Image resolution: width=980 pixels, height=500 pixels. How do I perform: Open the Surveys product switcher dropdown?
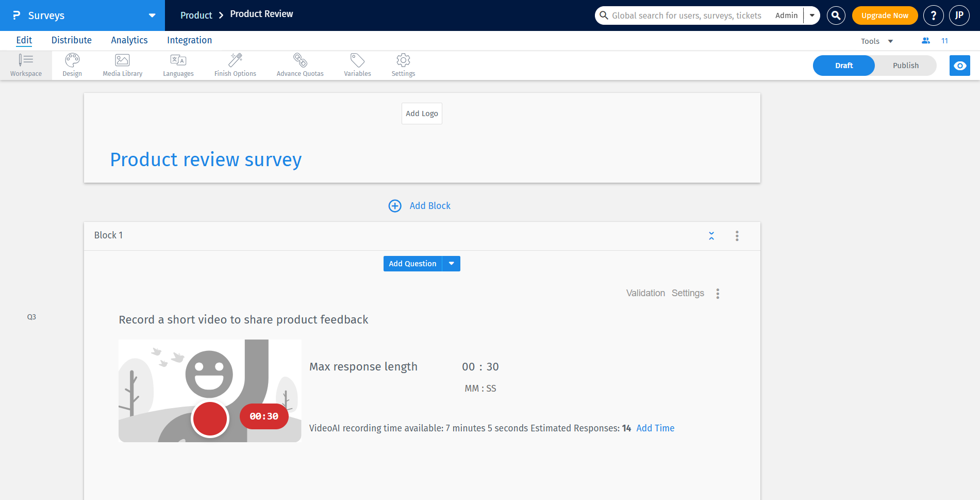pyautogui.click(x=151, y=15)
